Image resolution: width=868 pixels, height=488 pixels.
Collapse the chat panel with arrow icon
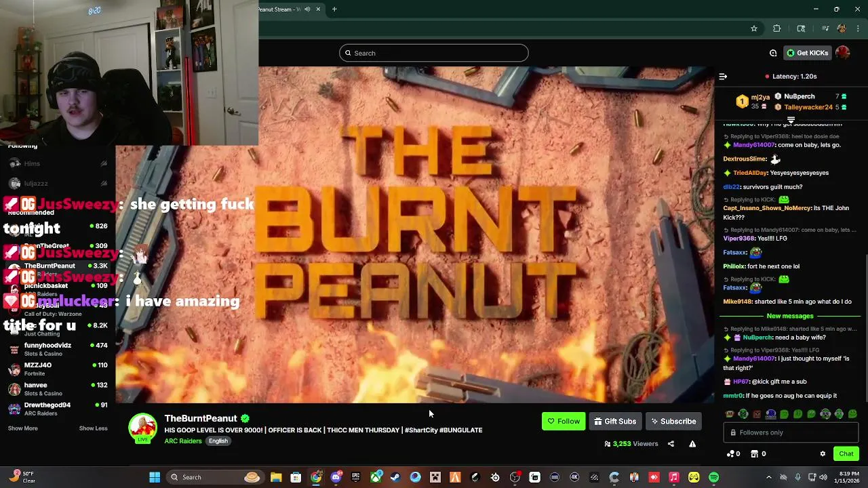point(723,77)
